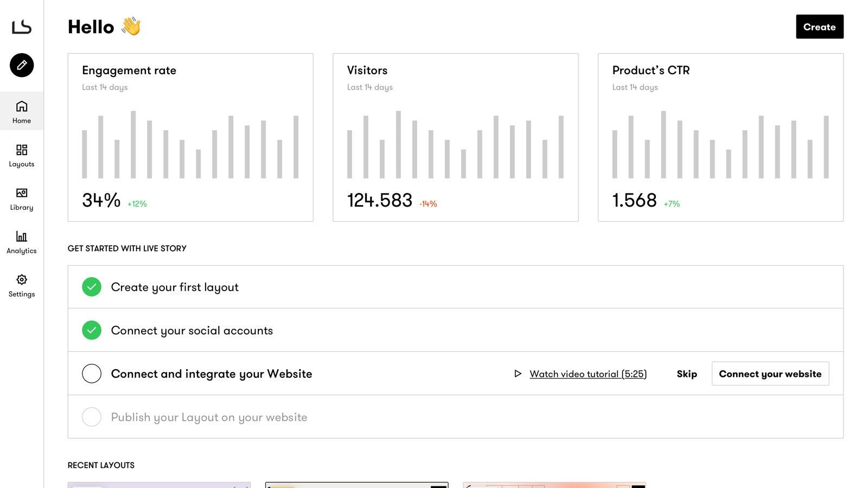The width and height of the screenshot is (868, 488).
Task: Open the Layouts section icon
Action: point(22,150)
